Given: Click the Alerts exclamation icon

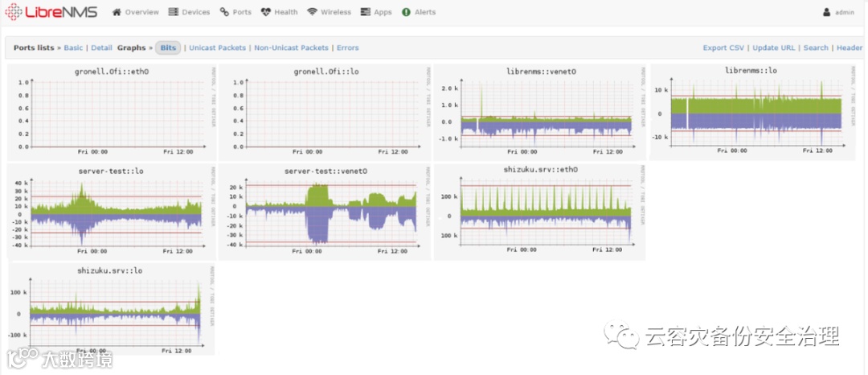Looking at the screenshot, I should (407, 11).
